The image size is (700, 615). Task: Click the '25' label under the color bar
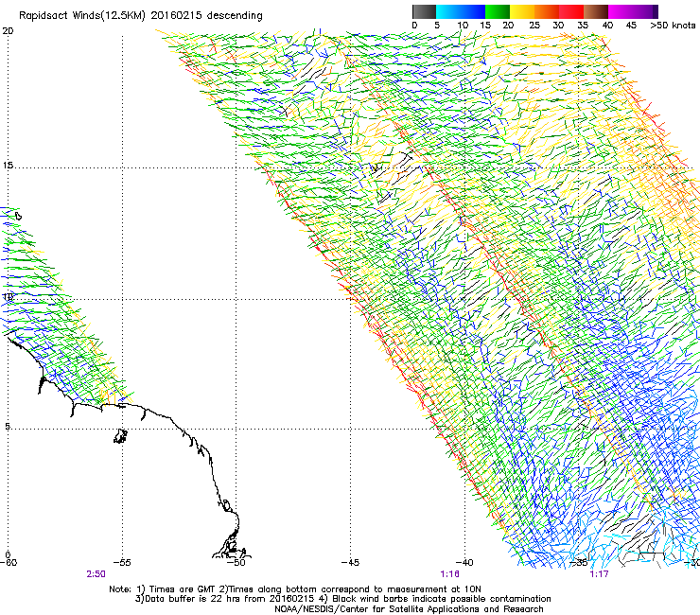pos(534,26)
